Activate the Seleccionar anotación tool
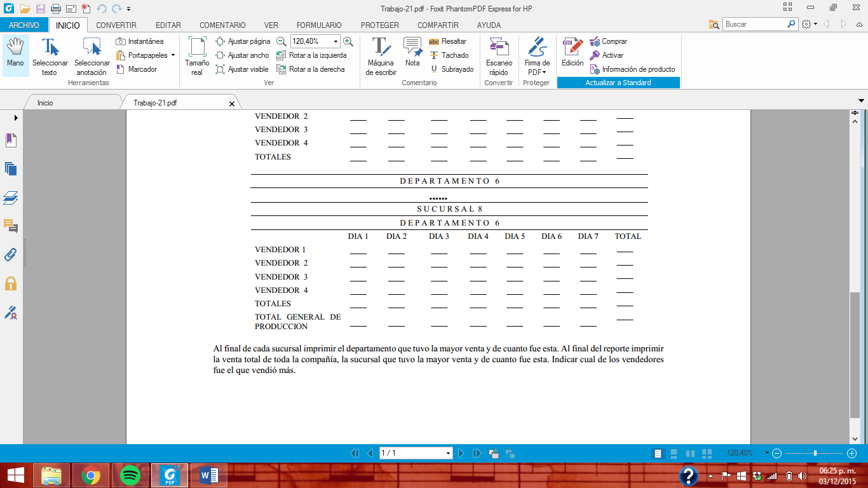Viewport: 868px width, 488px height. click(92, 55)
